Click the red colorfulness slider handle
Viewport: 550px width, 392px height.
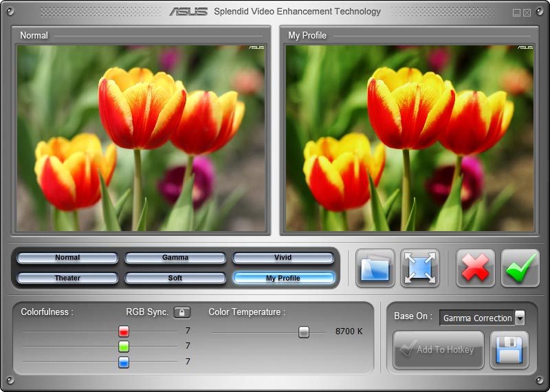(124, 331)
